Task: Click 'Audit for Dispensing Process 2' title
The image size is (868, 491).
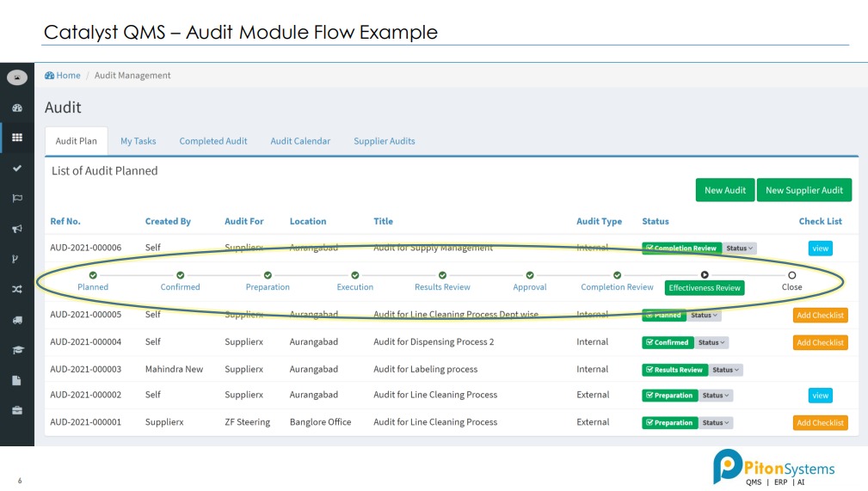Action: pyautogui.click(x=434, y=342)
